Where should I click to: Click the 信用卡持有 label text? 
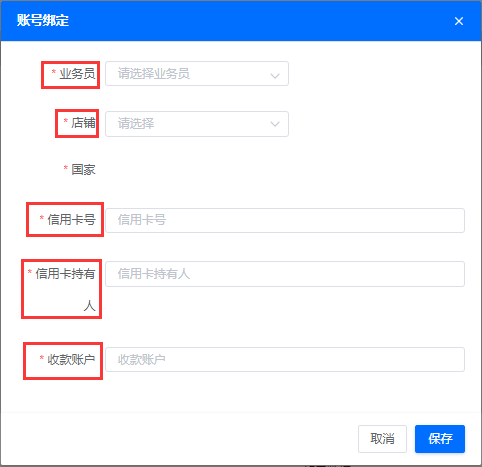point(65,274)
